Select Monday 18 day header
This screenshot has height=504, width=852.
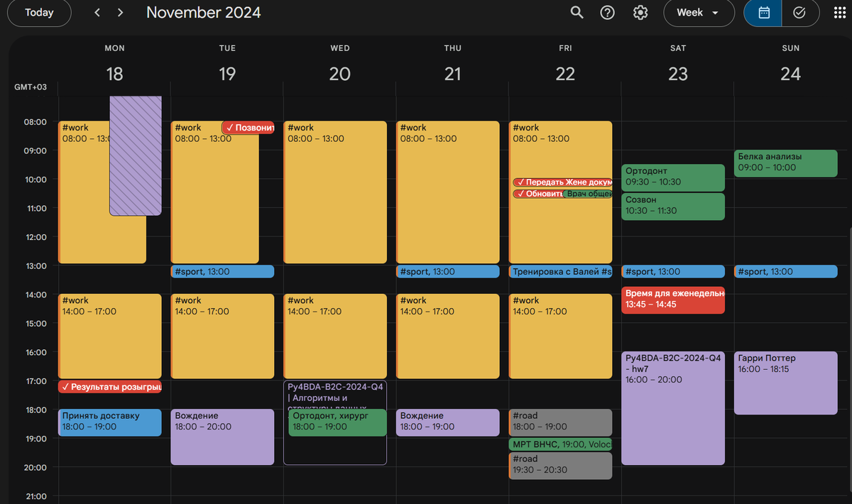coord(114,74)
